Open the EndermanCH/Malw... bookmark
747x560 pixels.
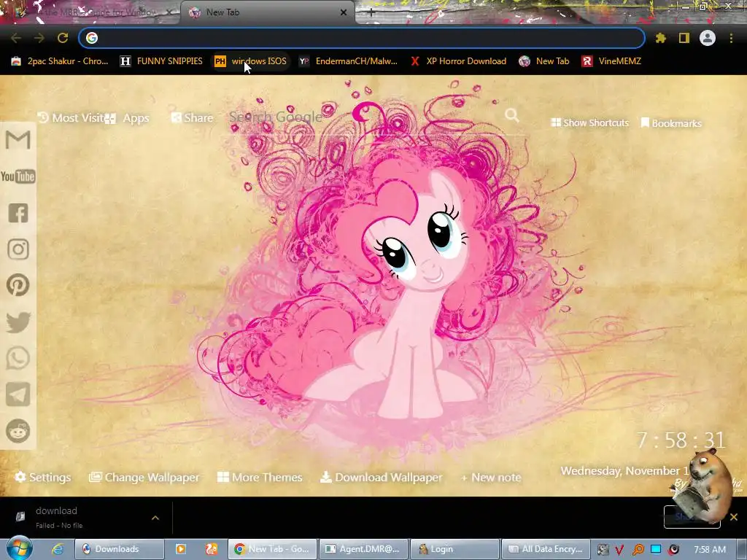[348, 61]
